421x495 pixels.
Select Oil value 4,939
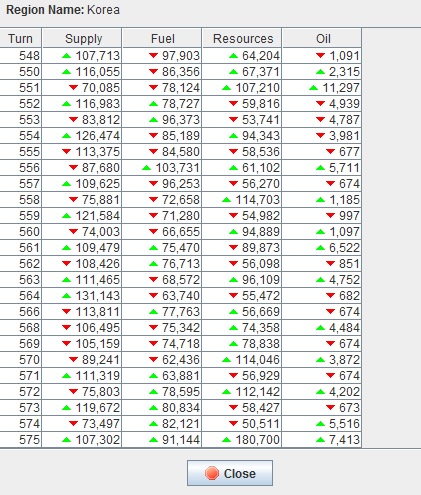click(344, 104)
